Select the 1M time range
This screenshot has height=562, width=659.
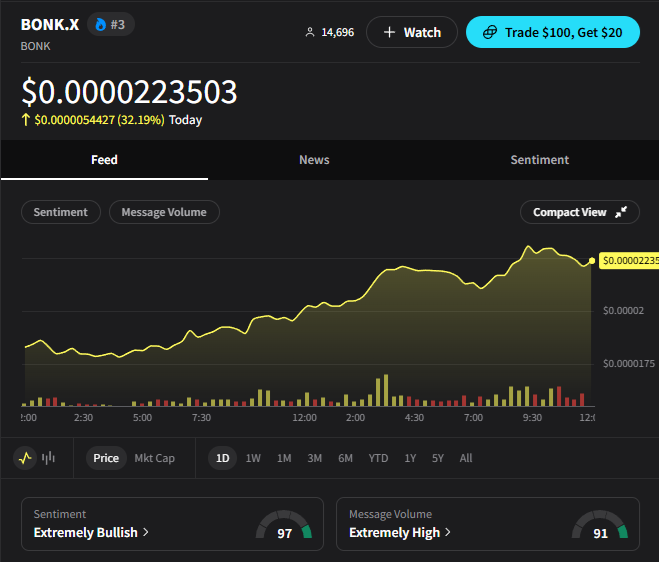click(284, 458)
